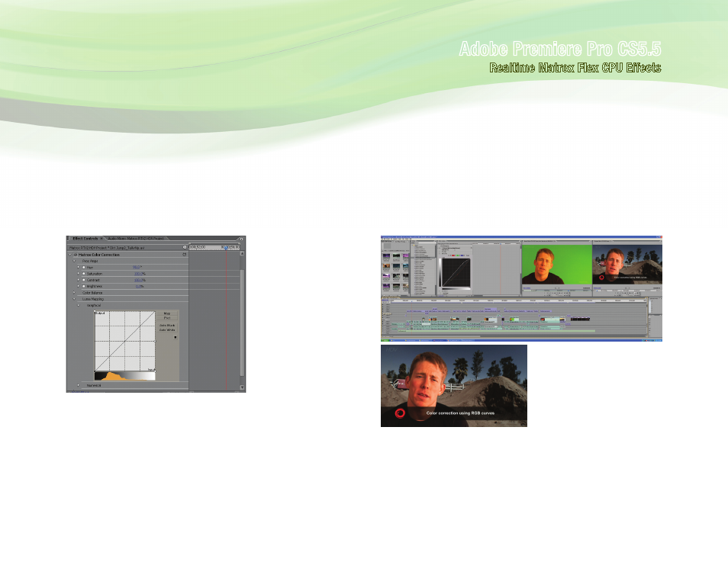This screenshot has width=728, height=562.
Task: Expand the Numerical section
Action: (x=79, y=385)
